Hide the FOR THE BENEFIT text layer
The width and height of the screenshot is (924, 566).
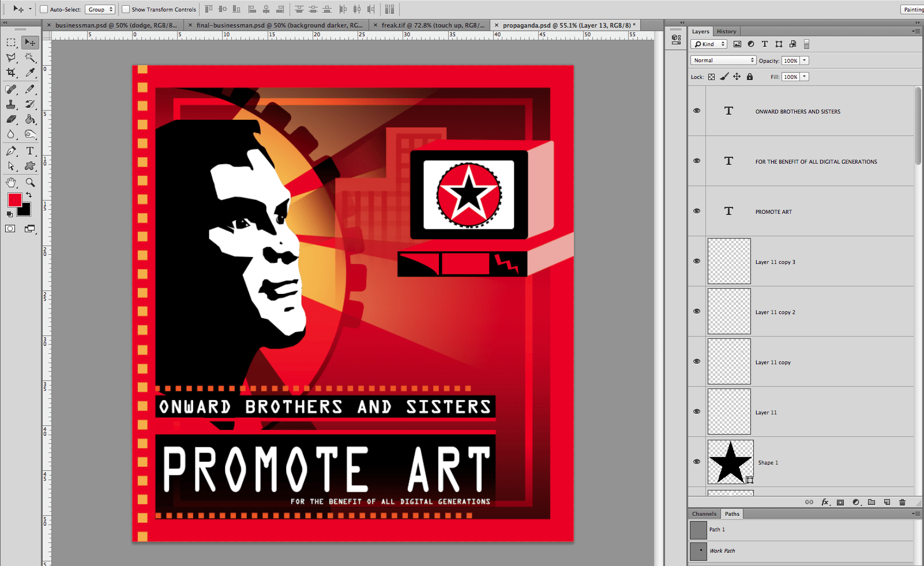(x=697, y=161)
